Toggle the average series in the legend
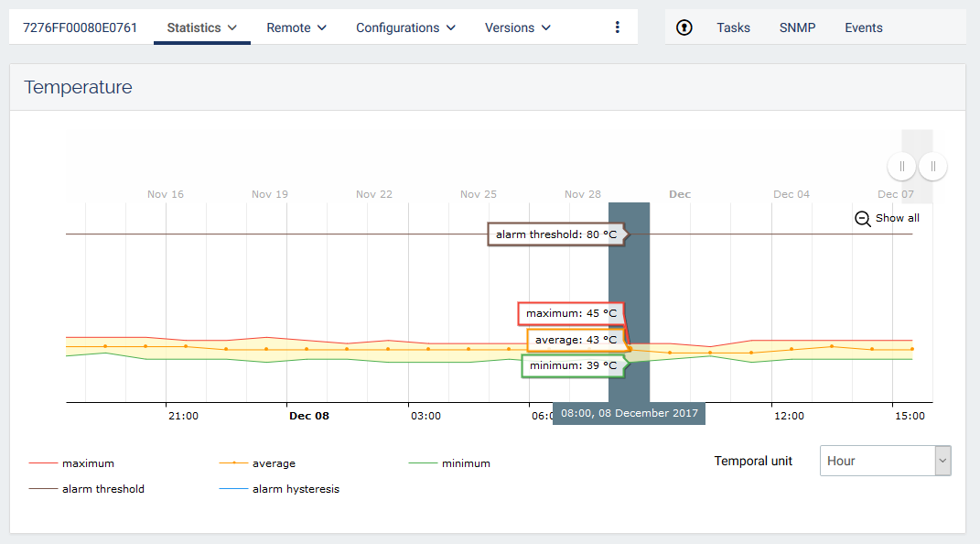This screenshot has height=544, width=980. (273, 463)
